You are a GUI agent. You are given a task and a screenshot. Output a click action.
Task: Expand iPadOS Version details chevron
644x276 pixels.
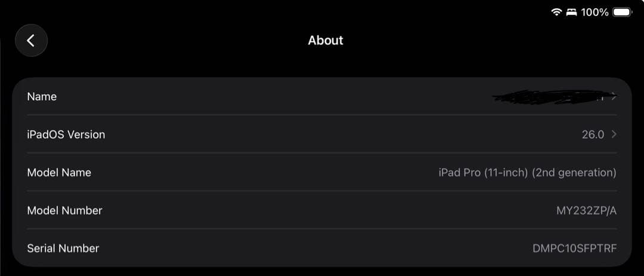[614, 134]
